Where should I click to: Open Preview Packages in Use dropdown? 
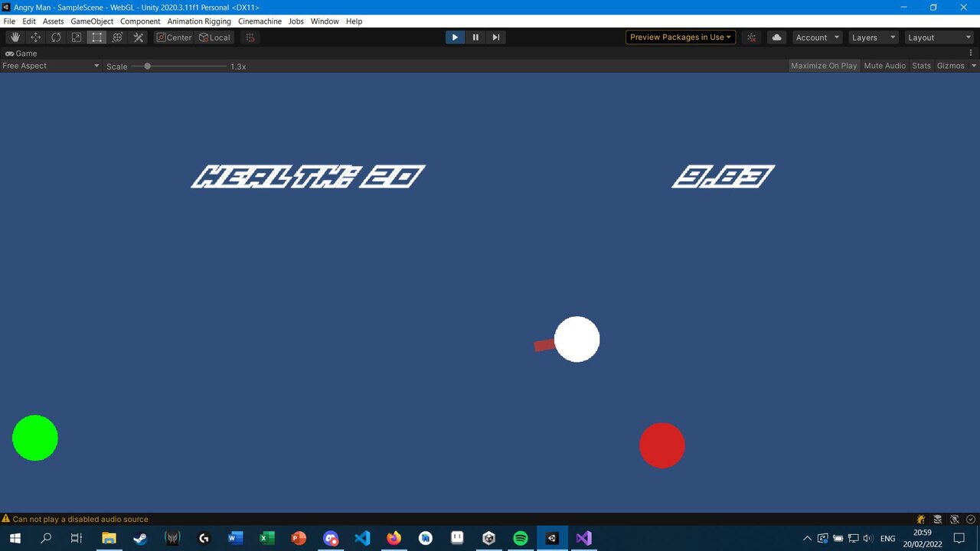(681, 37)
